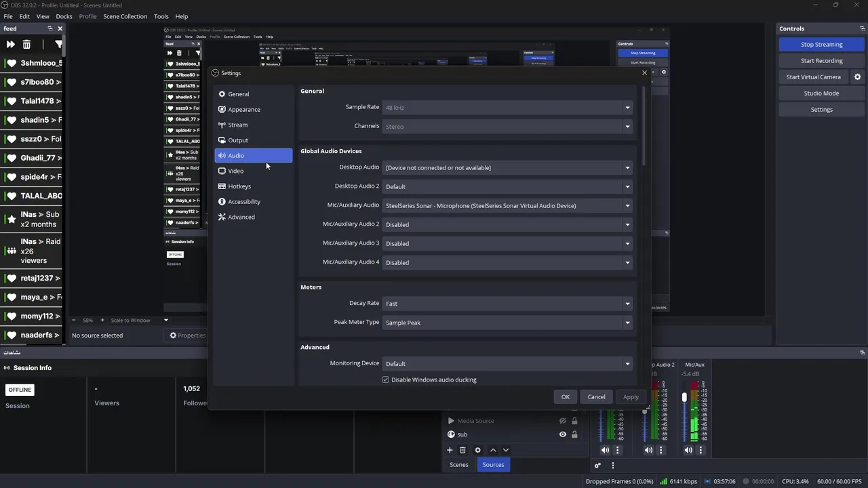The image size is (868, 488).
Task: Float the Controls dock panel
Action: (x=862, y=28)
